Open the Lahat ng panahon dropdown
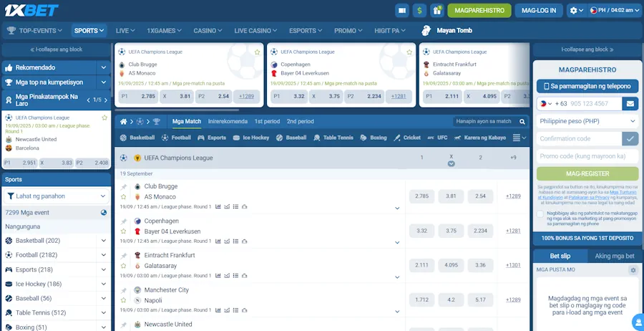The height and width of the screenshot is (331, 644). pos(57,196)
